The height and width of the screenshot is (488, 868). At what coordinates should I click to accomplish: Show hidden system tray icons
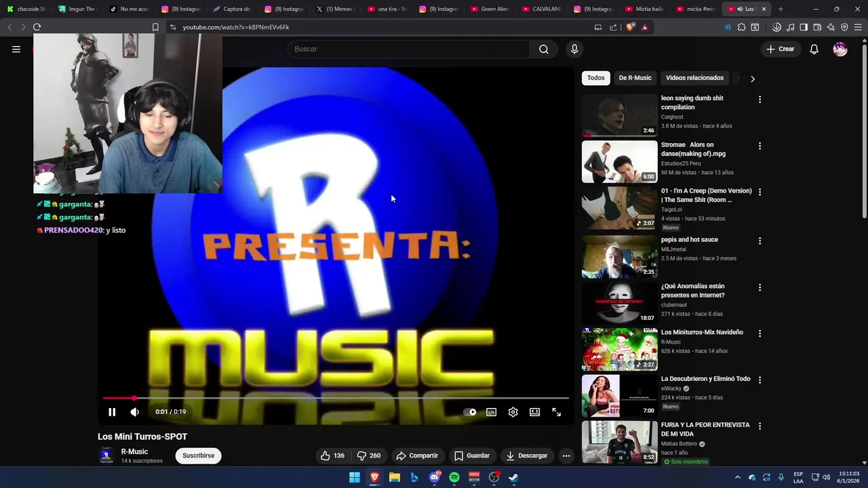coord(738,477)
